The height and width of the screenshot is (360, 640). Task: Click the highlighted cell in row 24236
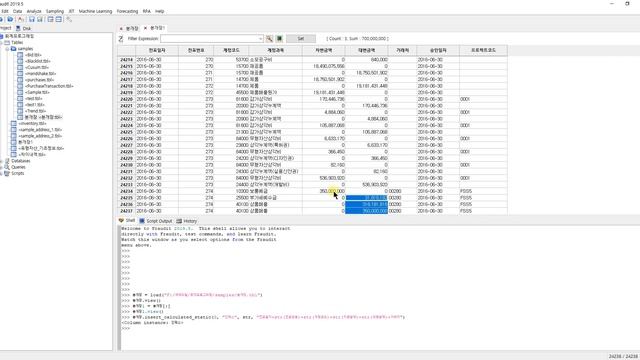point(366,204)
